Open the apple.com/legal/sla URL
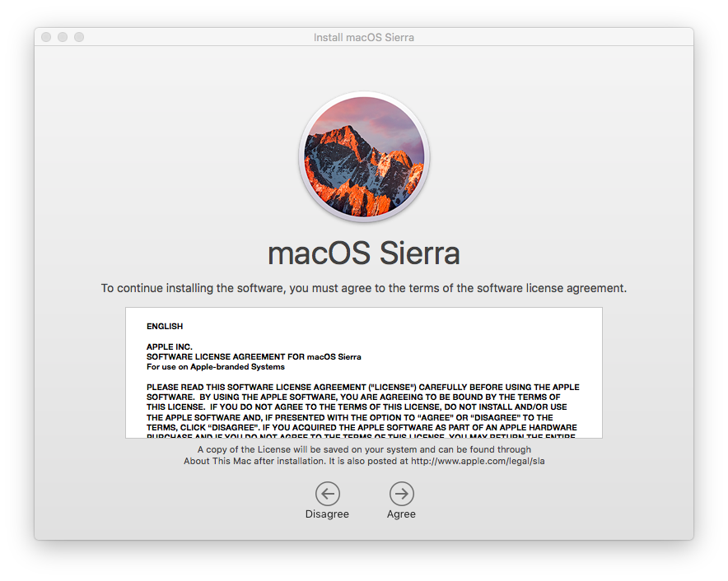 pos(478,462)
